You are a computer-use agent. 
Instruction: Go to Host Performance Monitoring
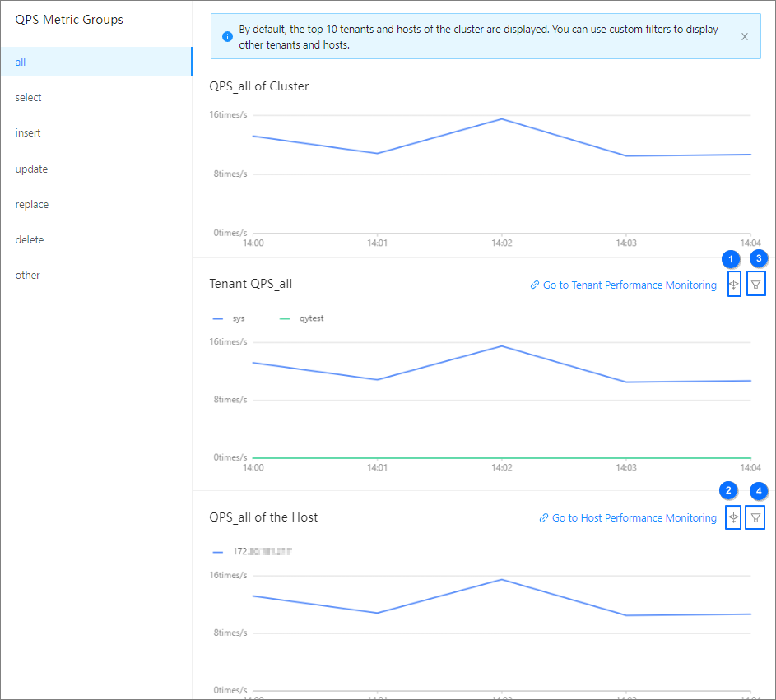coord(627,517)
